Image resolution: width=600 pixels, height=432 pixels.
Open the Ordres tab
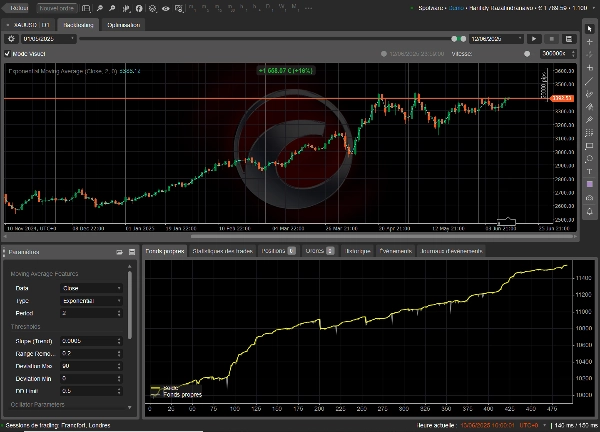[320, 251]
